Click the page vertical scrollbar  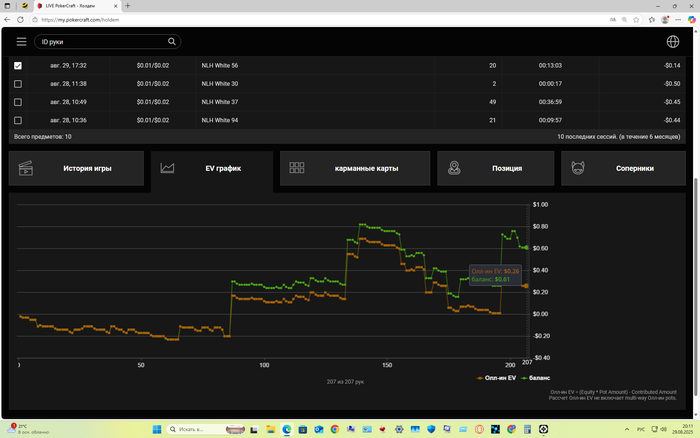[x=696, y=286]
